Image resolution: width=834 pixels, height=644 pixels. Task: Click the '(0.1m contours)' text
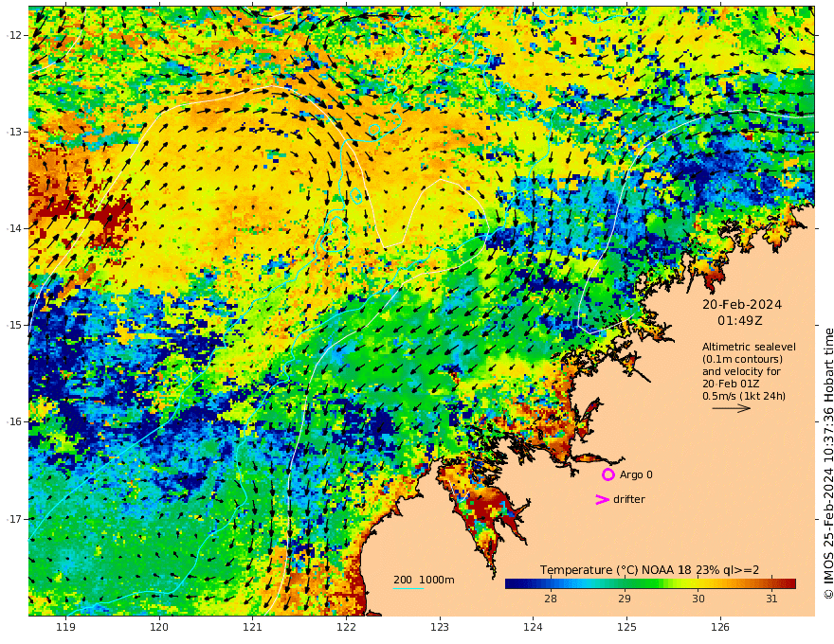pyautogui.click(x=742, y=359)
